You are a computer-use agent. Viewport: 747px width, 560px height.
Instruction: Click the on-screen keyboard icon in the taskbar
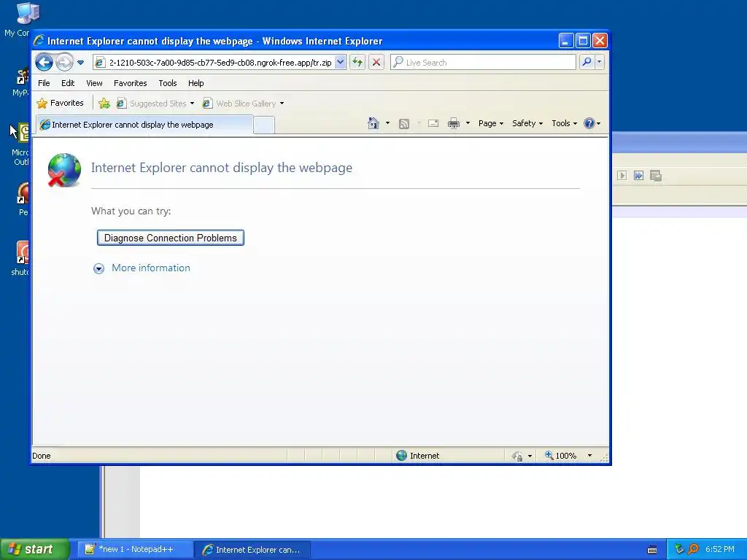[x=652, y=550]
